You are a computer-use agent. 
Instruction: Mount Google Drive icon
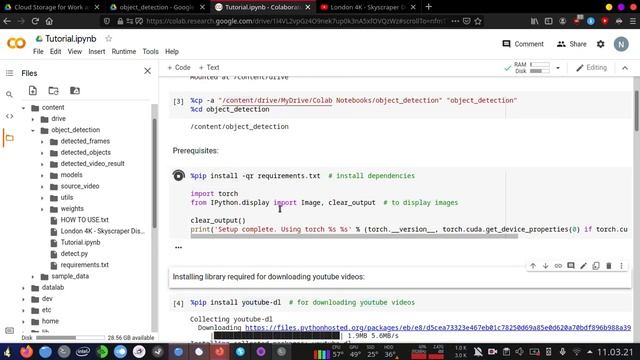tap(75, 91)
